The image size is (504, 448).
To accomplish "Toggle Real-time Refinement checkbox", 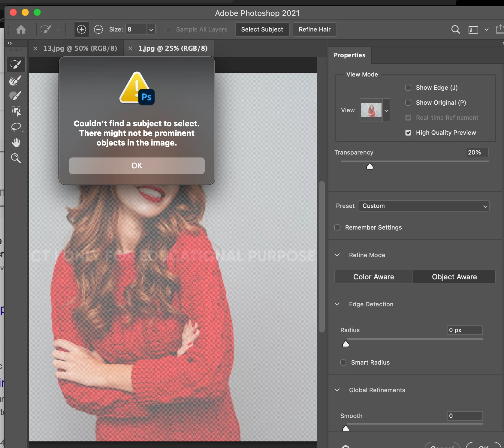I will pyautogui.click(x=408, y=118).
